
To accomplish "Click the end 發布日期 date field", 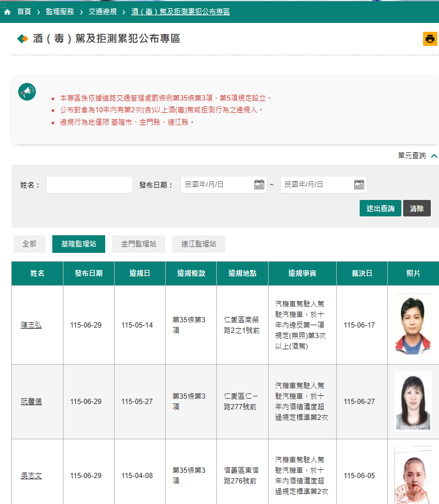I will (324, 185).
